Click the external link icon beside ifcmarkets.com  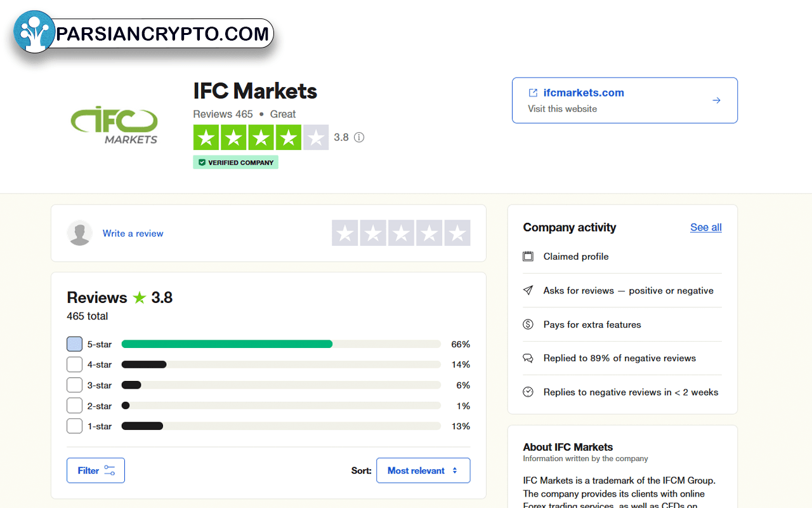(533, 93)
